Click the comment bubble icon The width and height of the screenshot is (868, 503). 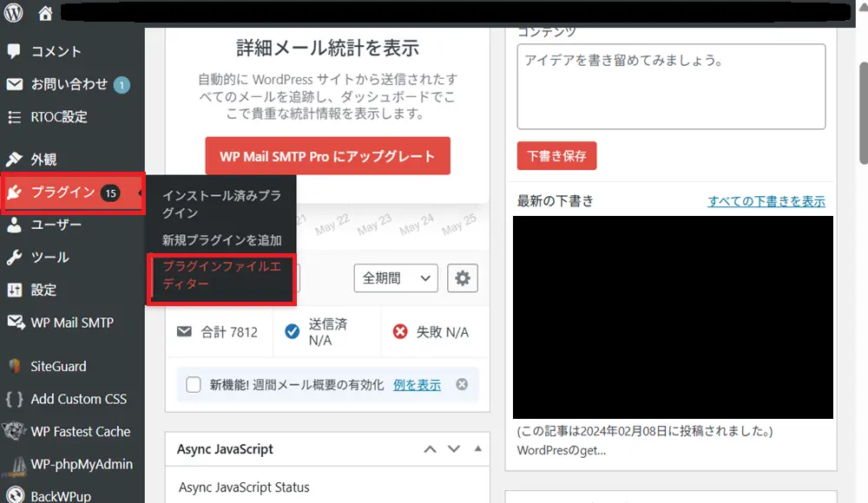pos(14,51)
